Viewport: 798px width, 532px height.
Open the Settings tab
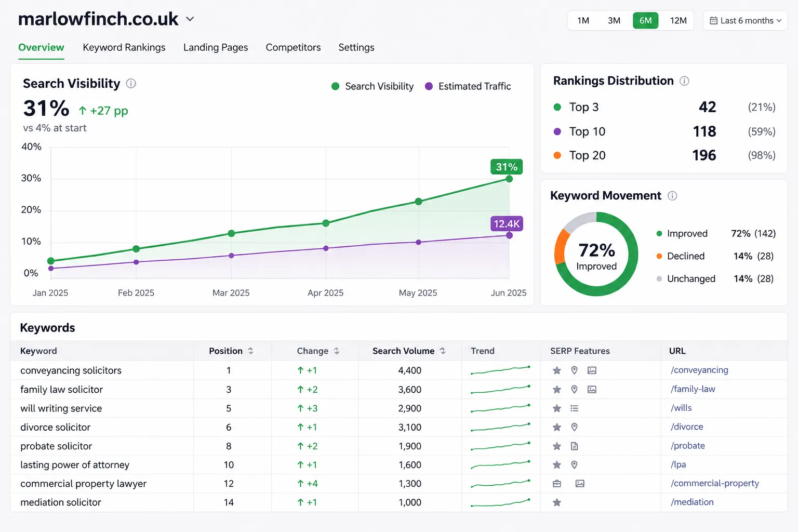click(356, 47)
